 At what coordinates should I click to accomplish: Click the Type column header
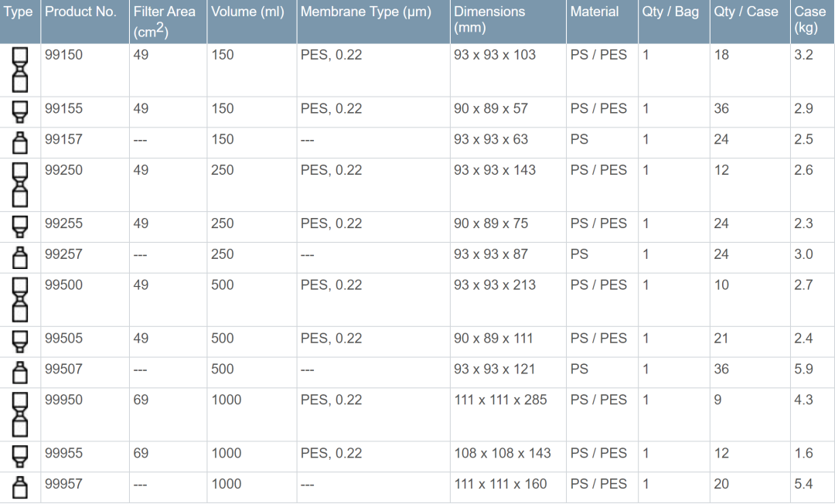pyautogui.click(x=19, y=22)
